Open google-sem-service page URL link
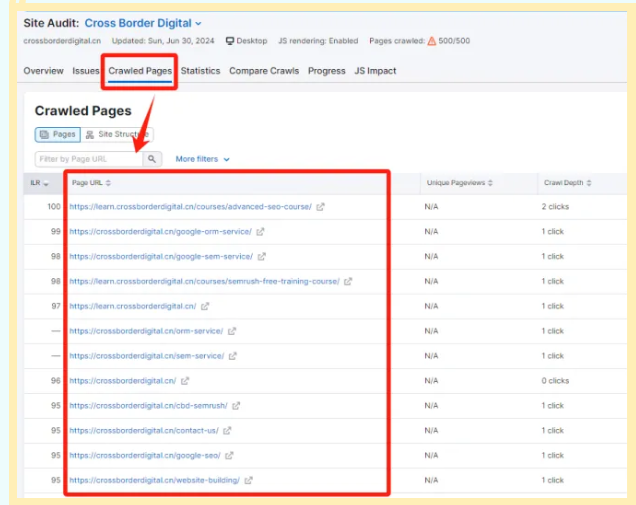The image size is (636, 505). (x=161, y=256)
